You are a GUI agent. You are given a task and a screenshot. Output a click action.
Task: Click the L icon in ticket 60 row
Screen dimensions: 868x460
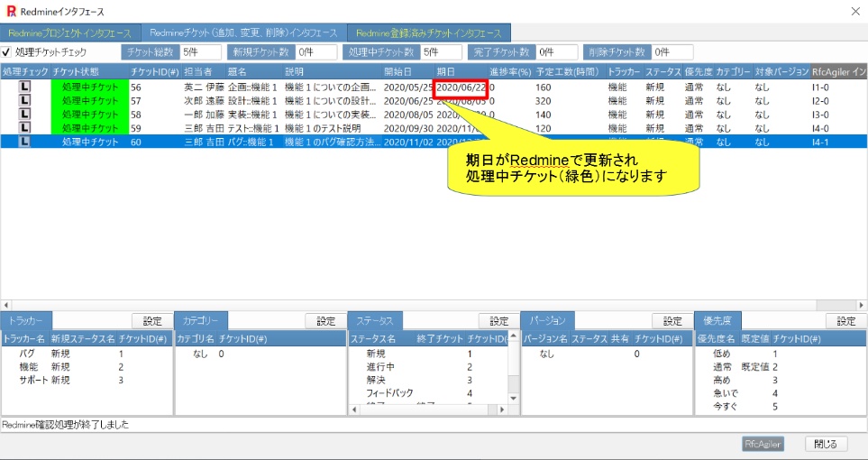[24, 142]
